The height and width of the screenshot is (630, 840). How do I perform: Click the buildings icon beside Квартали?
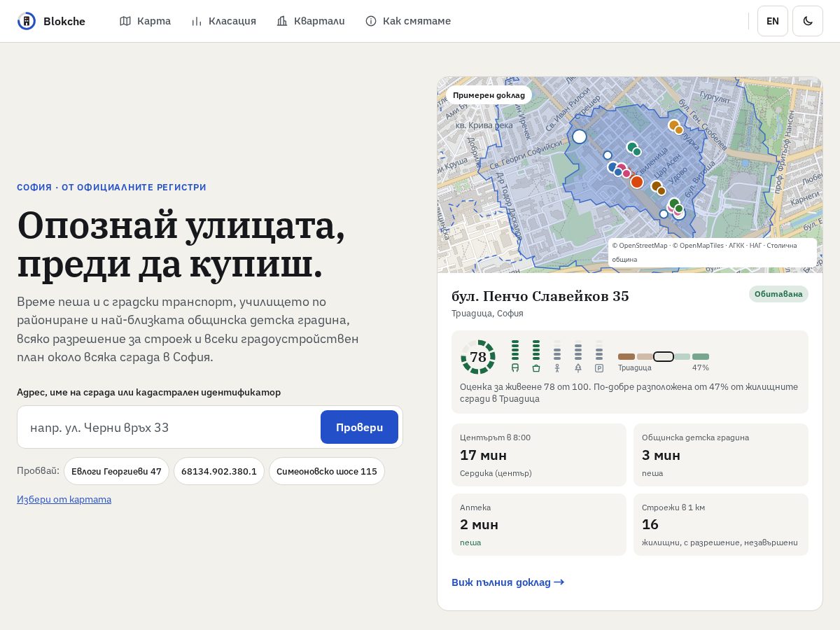[x=282, y=21]
